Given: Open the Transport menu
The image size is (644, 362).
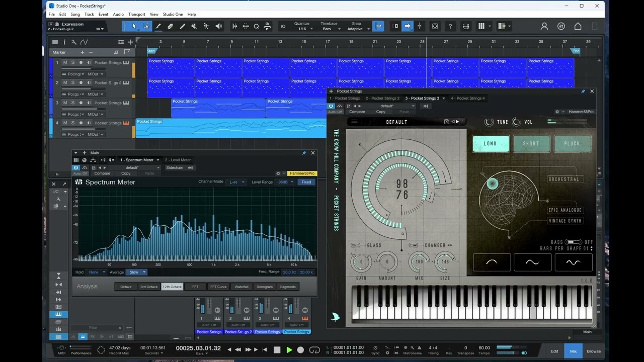Looking at the screenshot, I should (x=136, y=14).
